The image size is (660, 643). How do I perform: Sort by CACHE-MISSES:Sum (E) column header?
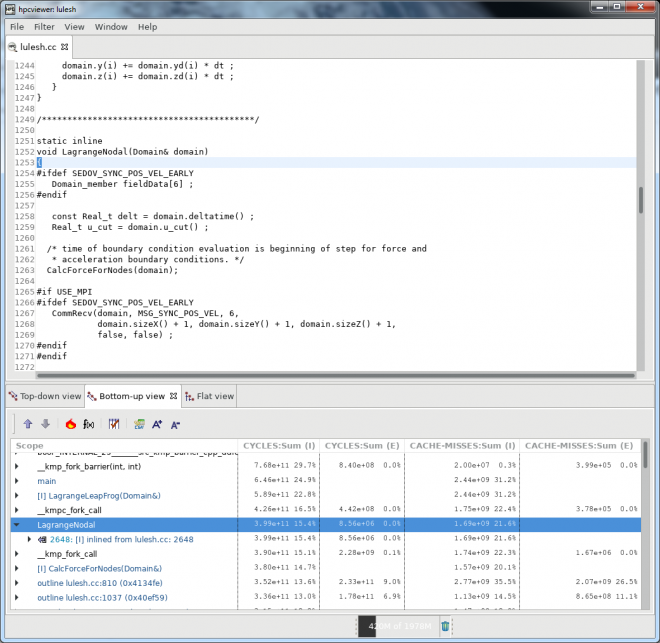tap(579, 446)
